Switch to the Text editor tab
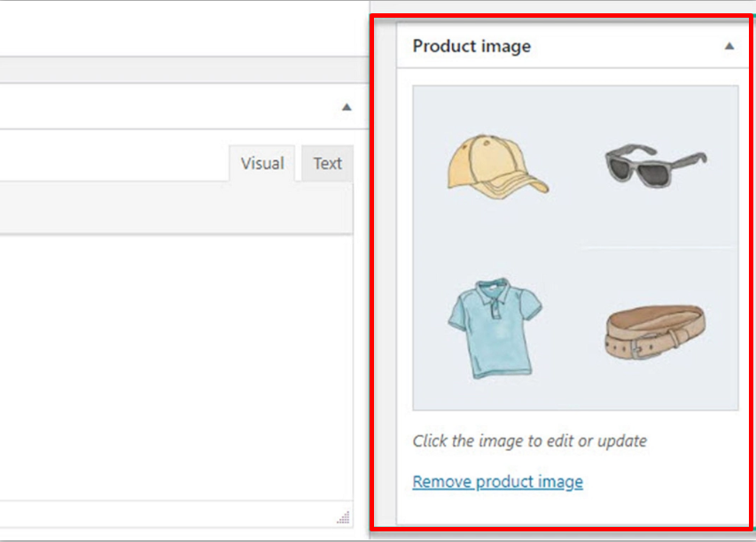Image resolution: width=756 pixels, height=542 pixels. [327, 164]
